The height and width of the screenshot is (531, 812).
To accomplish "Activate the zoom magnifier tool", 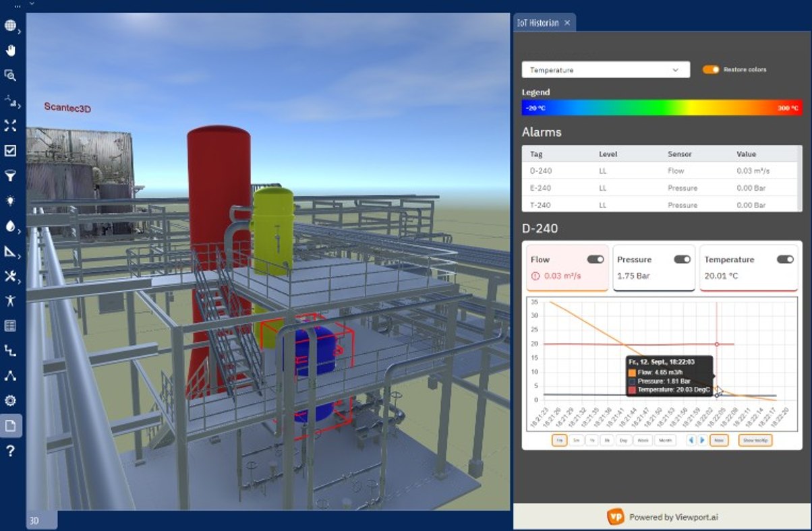I will (x=10, y=75).
